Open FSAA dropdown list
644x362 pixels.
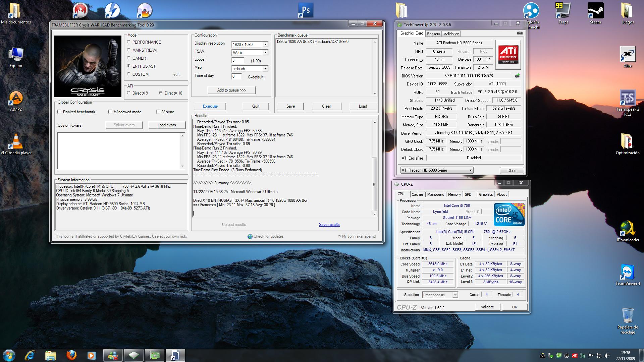pos(250,52)
